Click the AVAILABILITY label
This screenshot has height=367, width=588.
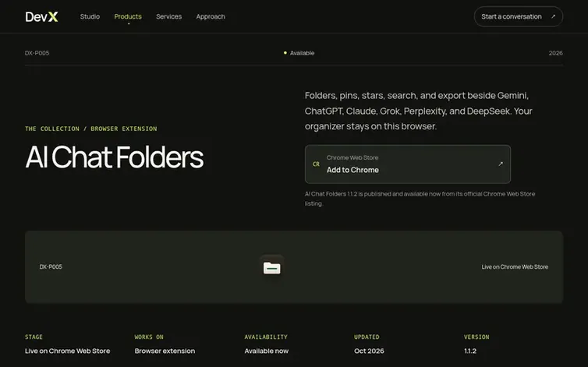coord(266,337)
